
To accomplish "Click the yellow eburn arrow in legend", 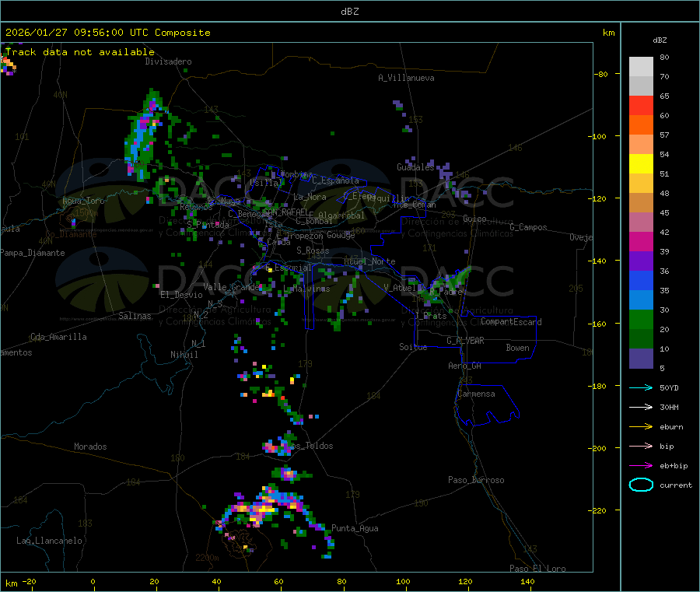I will [641, 427].
